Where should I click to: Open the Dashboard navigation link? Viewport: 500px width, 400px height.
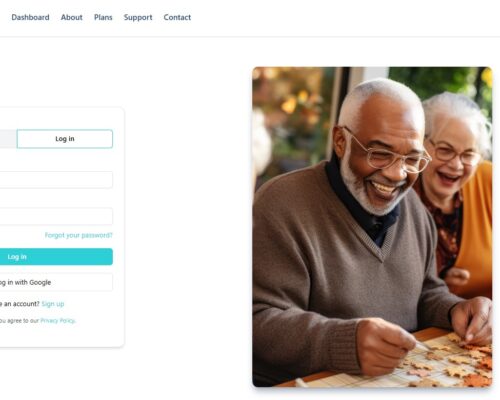tap(30, 17)
